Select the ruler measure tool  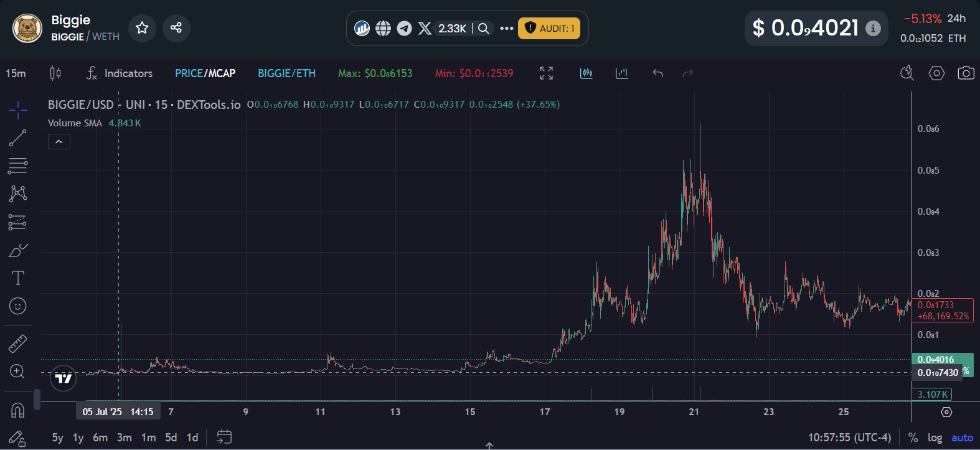(x=17, y=344)
